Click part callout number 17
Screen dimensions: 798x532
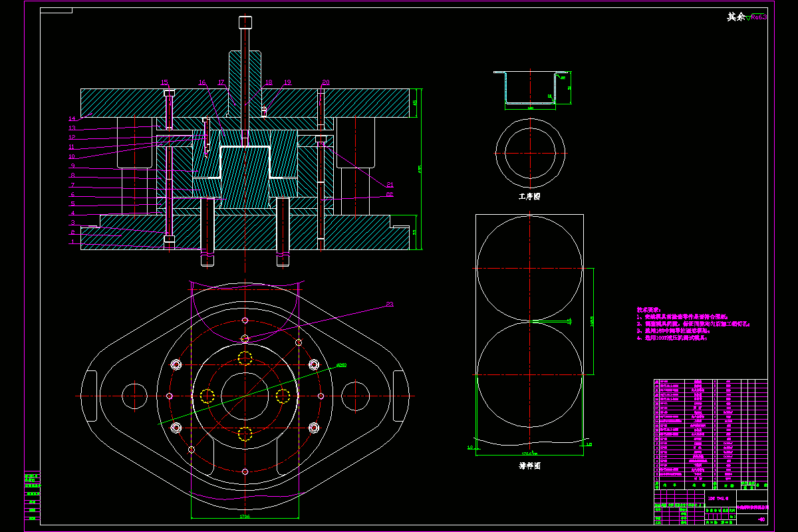point(221,82)
